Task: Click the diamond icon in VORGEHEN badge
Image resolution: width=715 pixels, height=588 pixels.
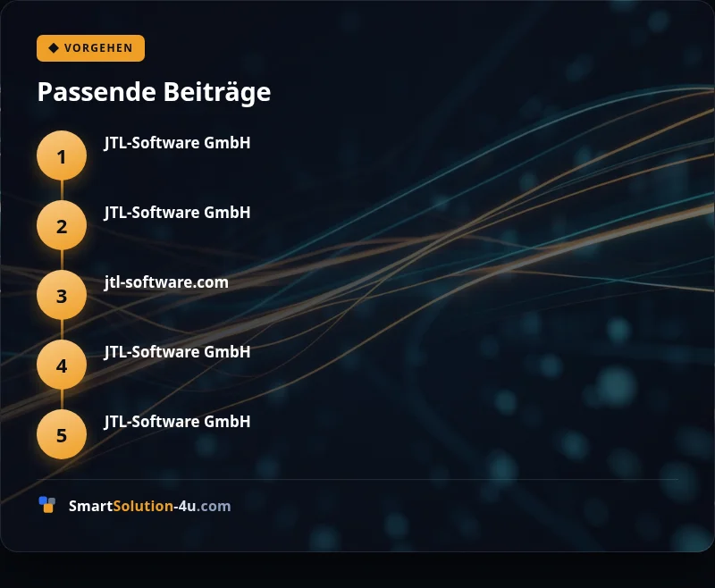Action: click(x=54, y=48)
